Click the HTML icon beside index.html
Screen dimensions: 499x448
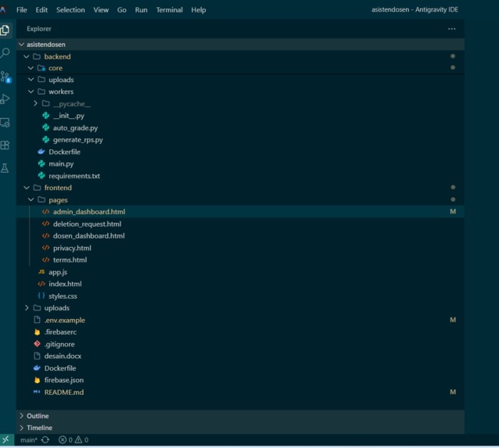tap(41, 284)
